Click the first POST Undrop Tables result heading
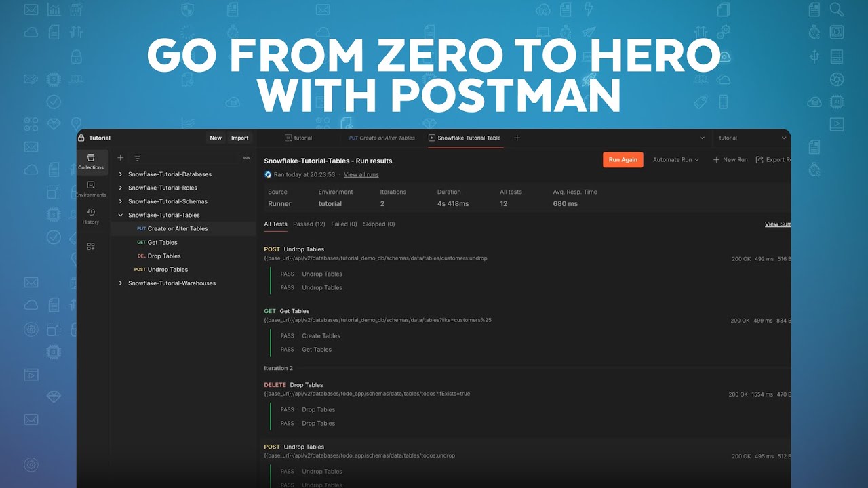This screenshot has width=868, height=488. point(294,249)
